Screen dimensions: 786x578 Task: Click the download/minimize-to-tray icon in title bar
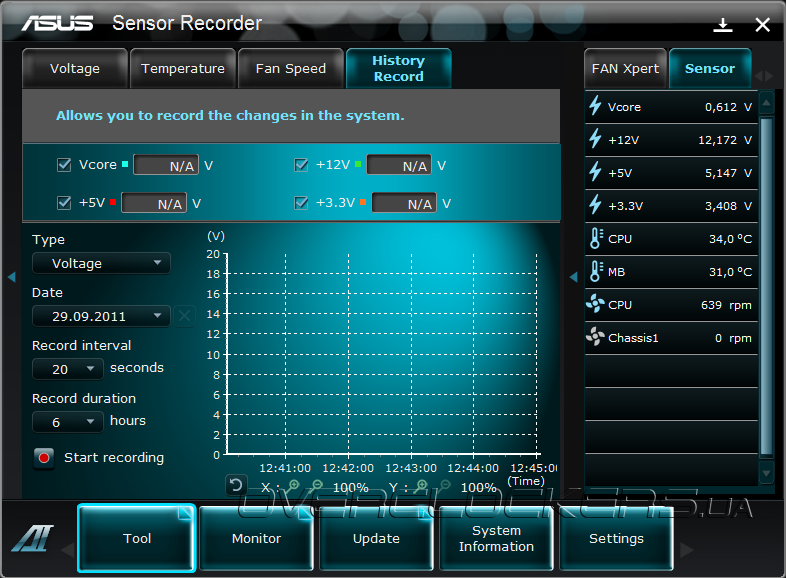coord(722,25)
